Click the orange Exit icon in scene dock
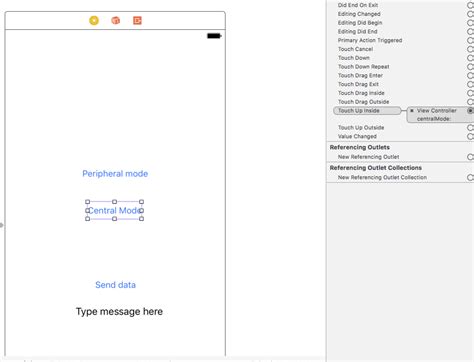This screenshot has width=474, height=362. click(x=137, y=21)
